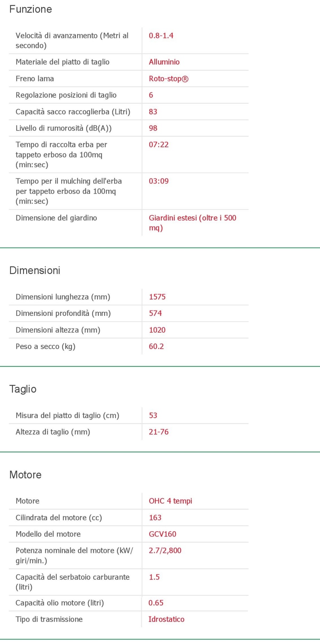320x644 pixels.
Task: Select the 07:22 tempo di raccolta value
Action: pyautogui.click(x=159, y=145)
